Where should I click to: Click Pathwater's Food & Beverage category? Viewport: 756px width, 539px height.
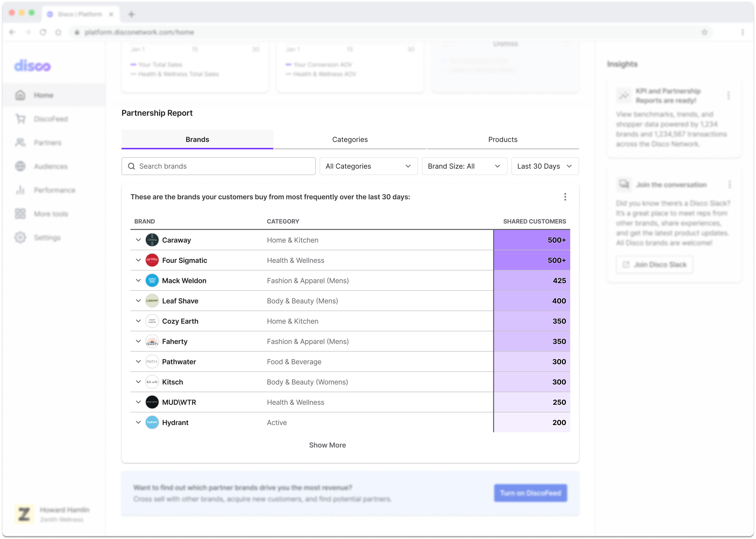point(294,362)
